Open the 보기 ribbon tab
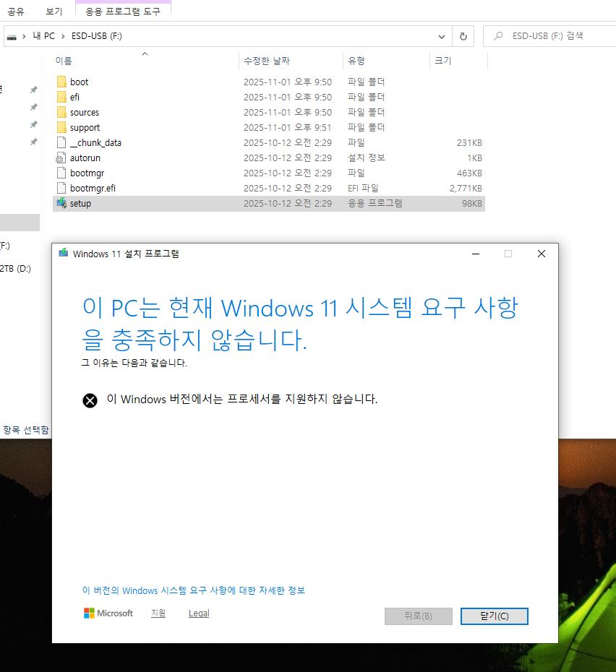The height and width of the screenshot is (672, 616). pyautogui.click(x=54, y=12)
